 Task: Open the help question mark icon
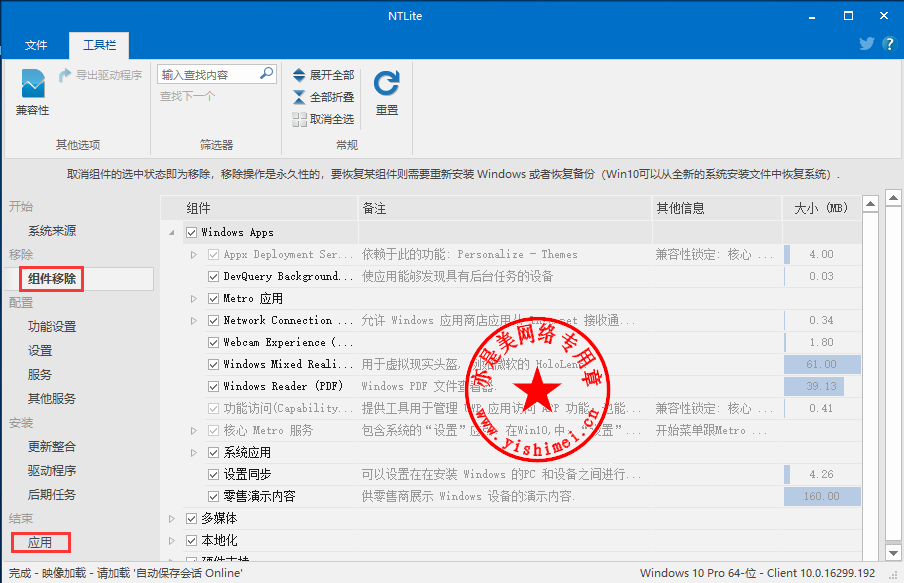[x=889, y=44]
